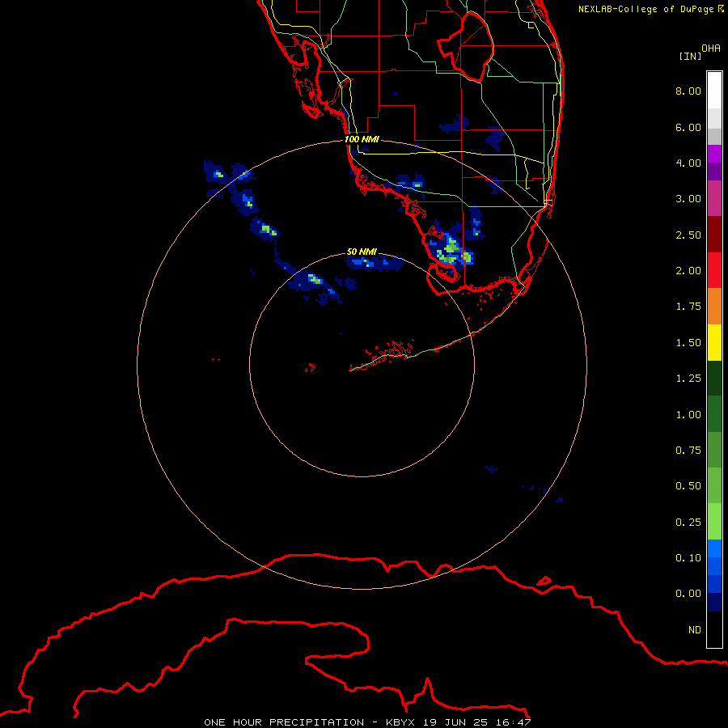Pick the dark red swatch beside 2.50
The width and height of the screenshot is (728, 728).
[x=714, y=235]
